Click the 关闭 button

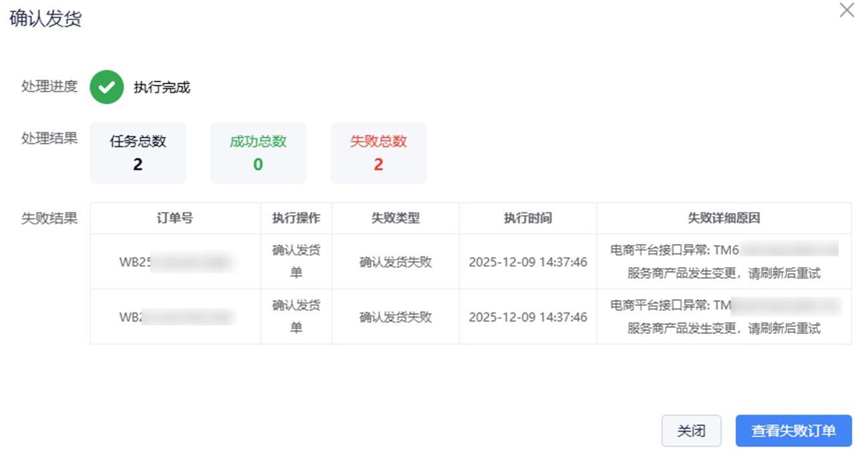691,431
